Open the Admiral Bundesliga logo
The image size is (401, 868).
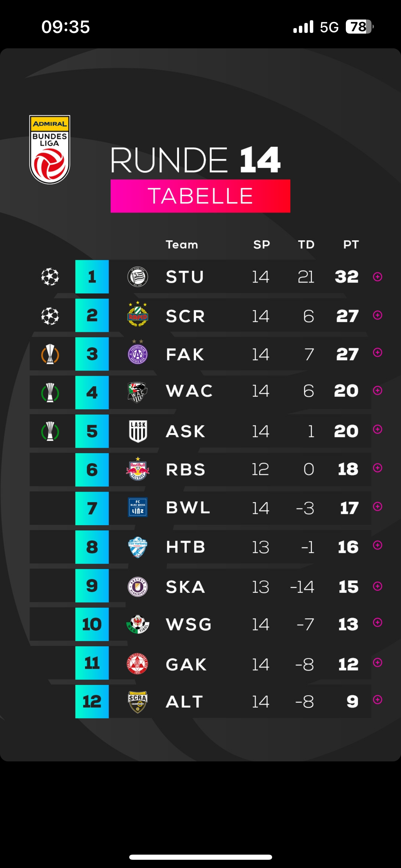click(50, 149)
